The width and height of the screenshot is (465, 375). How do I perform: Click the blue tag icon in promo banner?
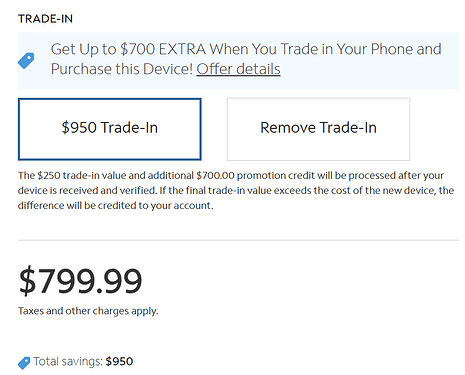[x=26, y=61]
